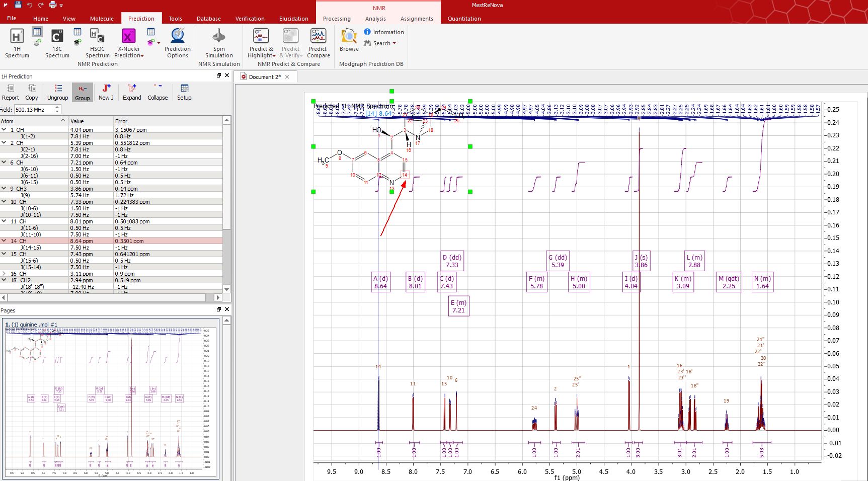Screen dimensions: 868x481
Task: Toggle the Group button
Action: [83, 92]
